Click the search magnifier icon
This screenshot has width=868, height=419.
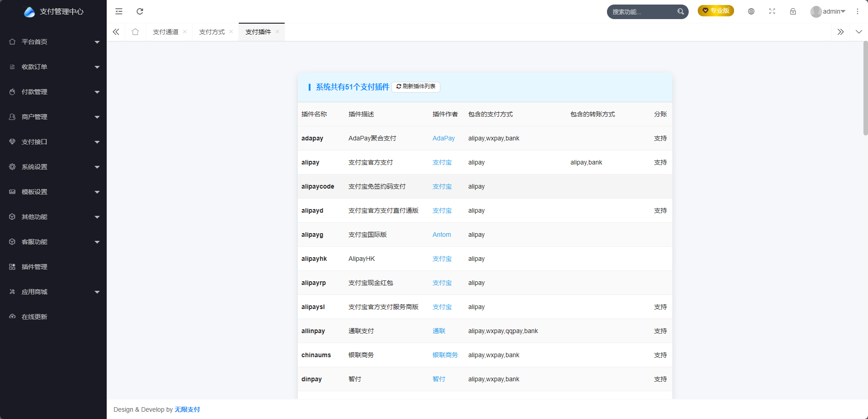(681, 12)
